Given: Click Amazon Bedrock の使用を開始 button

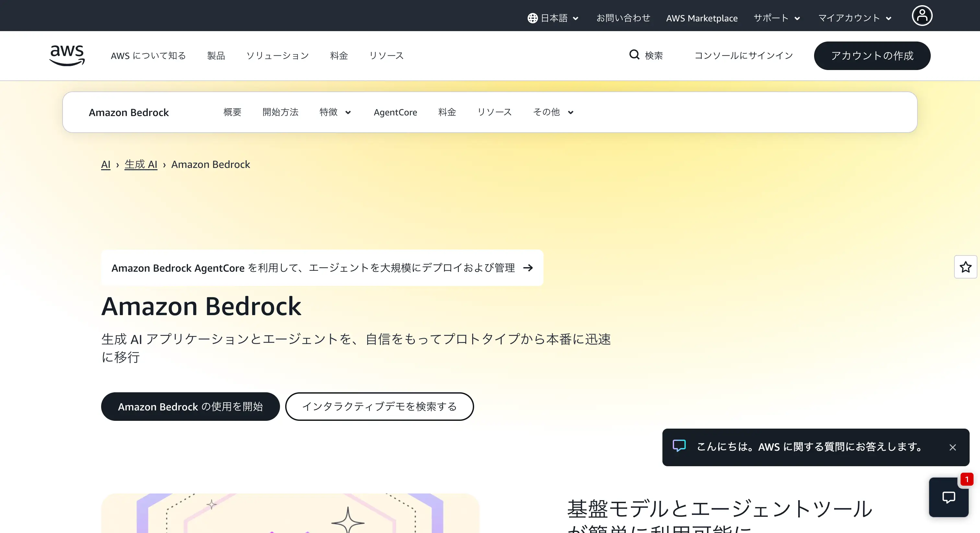Looking at the screenshot, I should coord(190,407).
